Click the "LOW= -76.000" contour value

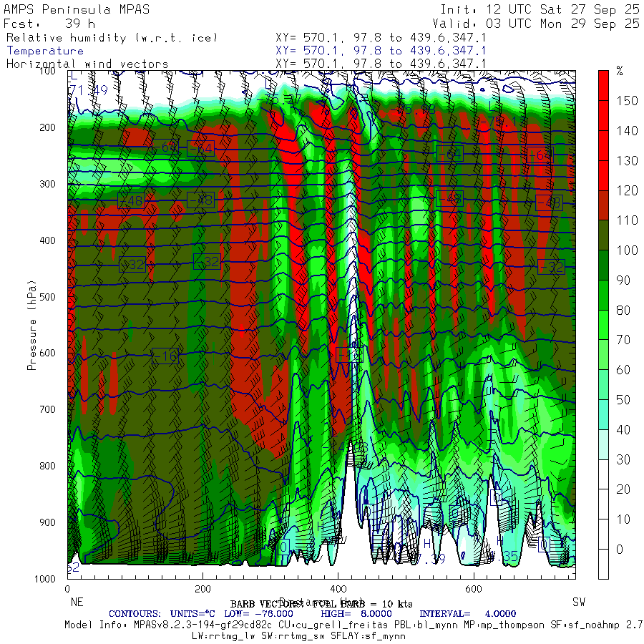pos(259,614)
